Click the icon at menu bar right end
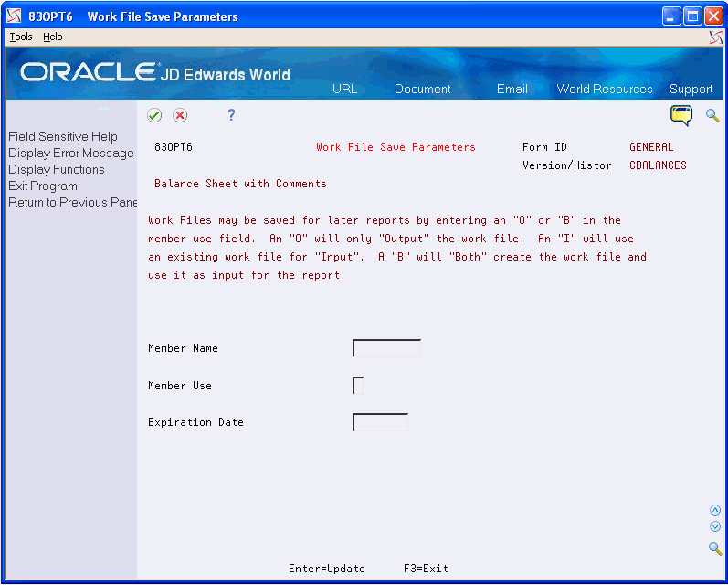This screenshot has width=728, height=585. coord(716,37)
